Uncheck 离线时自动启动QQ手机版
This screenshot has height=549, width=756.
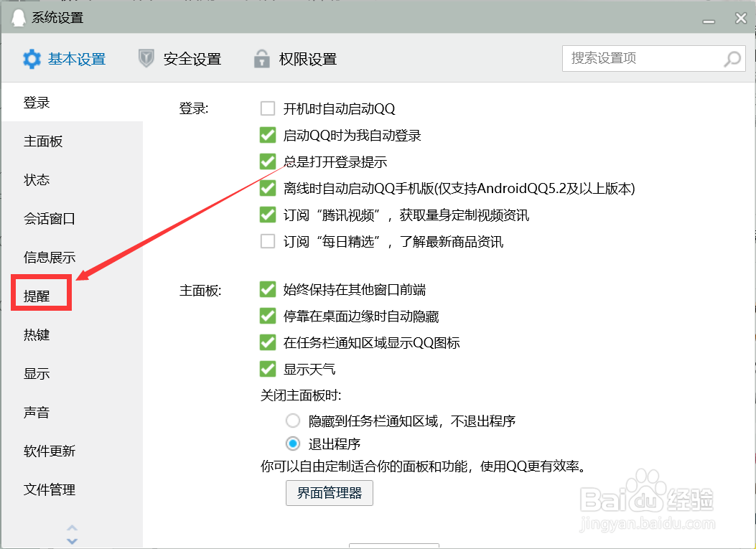point(268,188)
